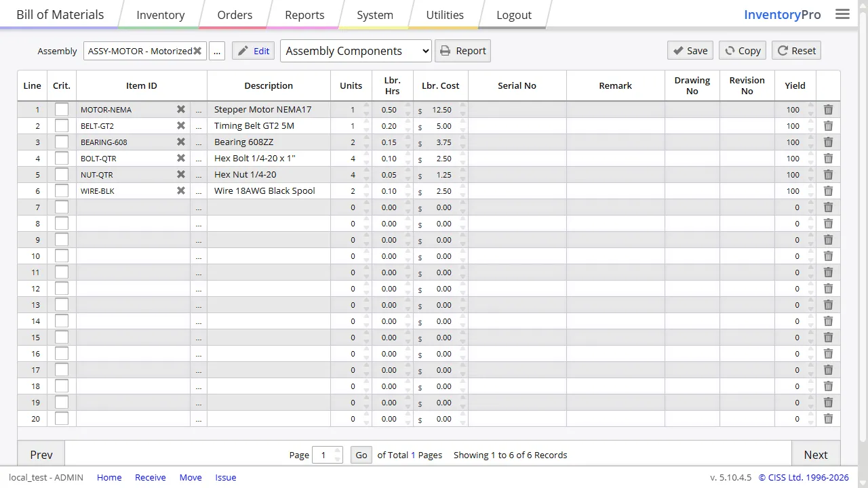Open the Inventory menu tab
868x488 pixels.
161,15
